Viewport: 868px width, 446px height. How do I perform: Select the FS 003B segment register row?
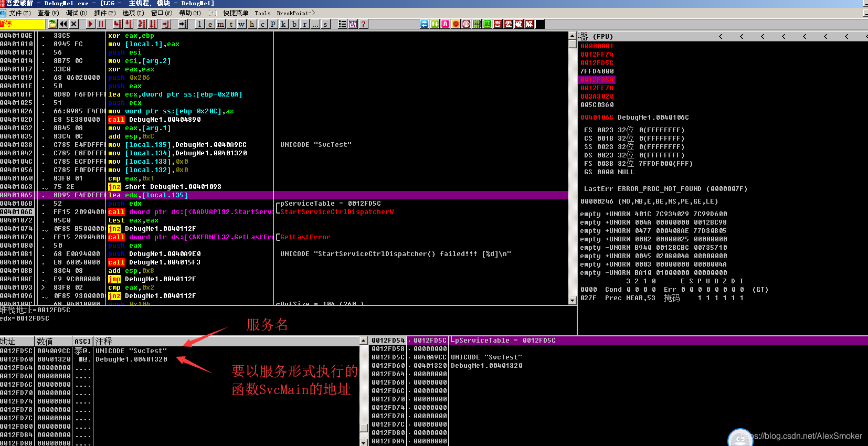(638, 164)
